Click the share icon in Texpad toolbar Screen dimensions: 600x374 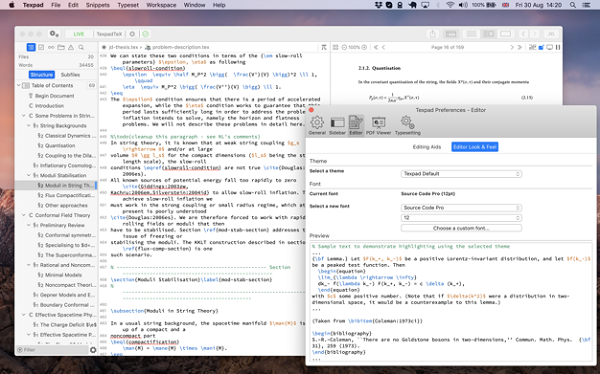click(x=432, y=34)
